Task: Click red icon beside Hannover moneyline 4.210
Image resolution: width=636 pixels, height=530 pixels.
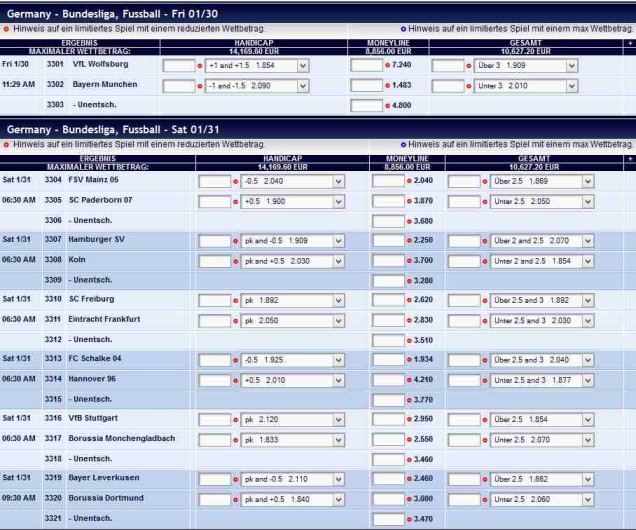Action: pyautogui.click(x=409, y=380)
